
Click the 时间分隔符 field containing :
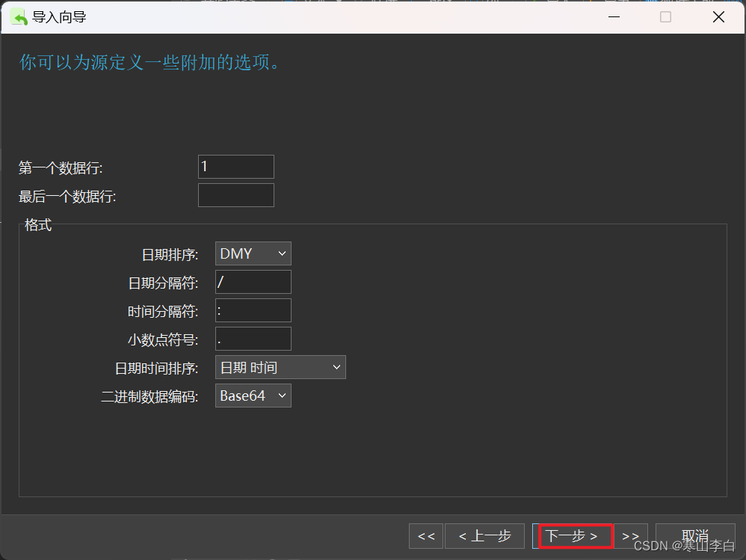coord(253,310)
